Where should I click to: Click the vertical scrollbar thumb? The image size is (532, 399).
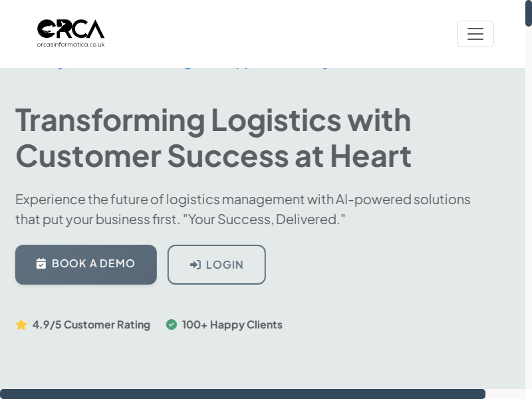pos(529,13)
